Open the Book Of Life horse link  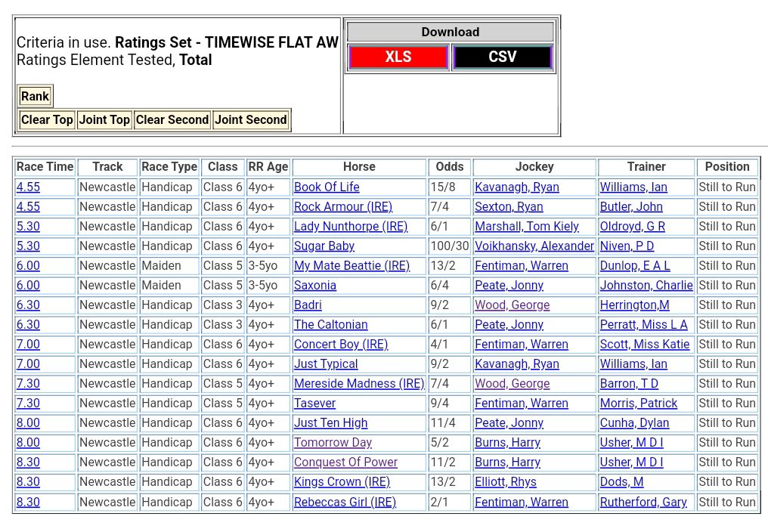[327, 187]
